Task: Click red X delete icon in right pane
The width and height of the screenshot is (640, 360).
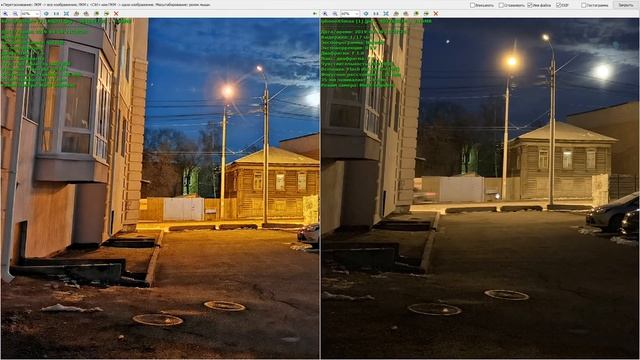Action: point(436,13)
